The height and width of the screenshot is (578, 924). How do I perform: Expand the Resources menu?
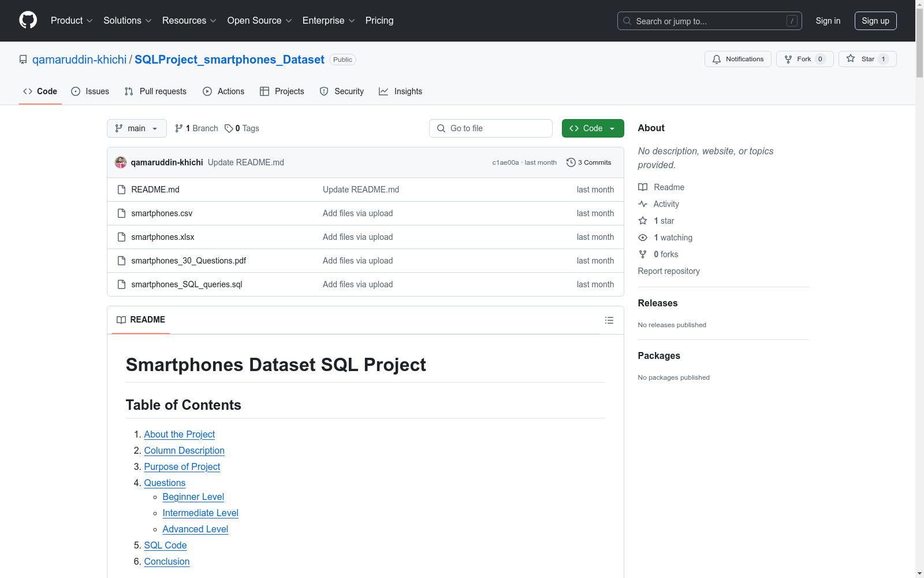(x=189, y=20)
